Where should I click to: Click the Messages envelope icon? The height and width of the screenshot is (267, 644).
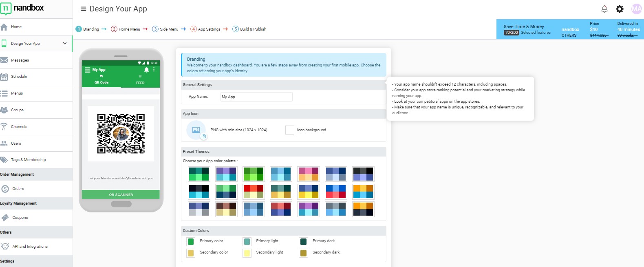[x=4, y=60]
